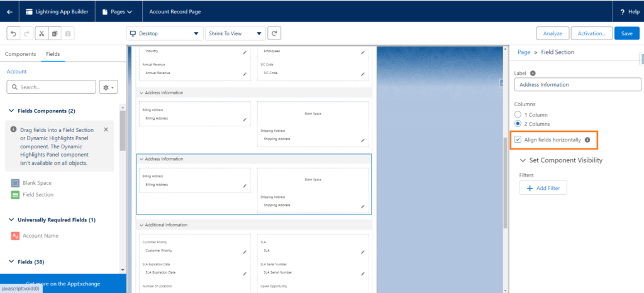Click the Page breadcrumb link
This screenshot has width=644, height=293.
[x=524, y=52]
